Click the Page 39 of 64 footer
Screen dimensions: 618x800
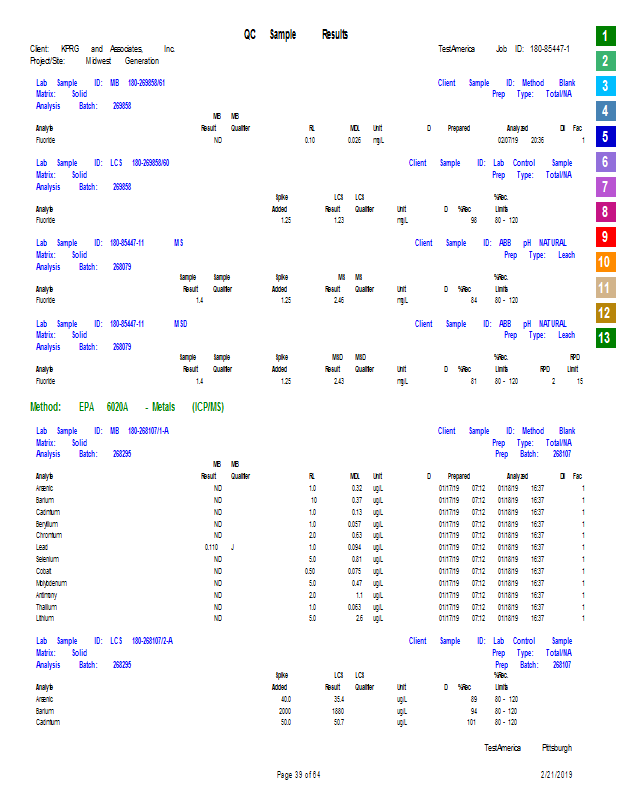pyautogui.click(x=298, y=774)
